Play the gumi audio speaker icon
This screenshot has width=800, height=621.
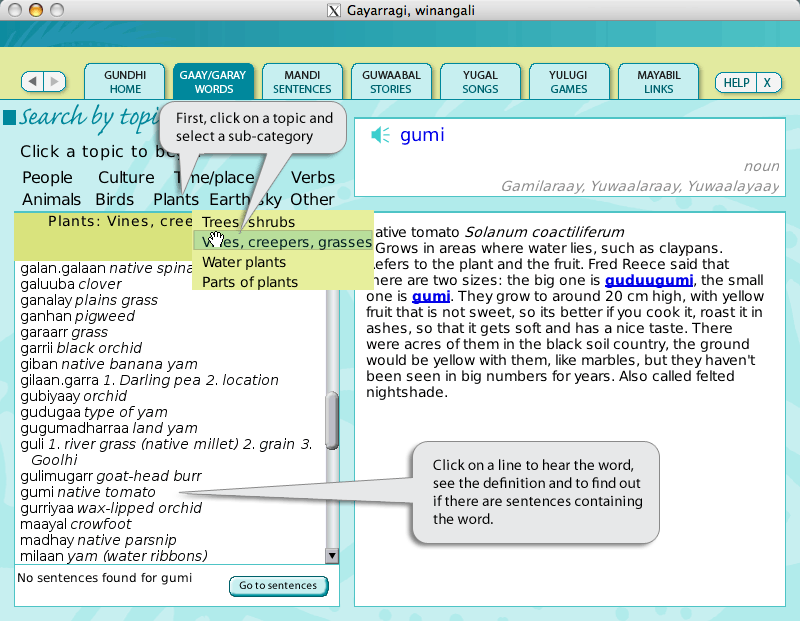(380, 136)
